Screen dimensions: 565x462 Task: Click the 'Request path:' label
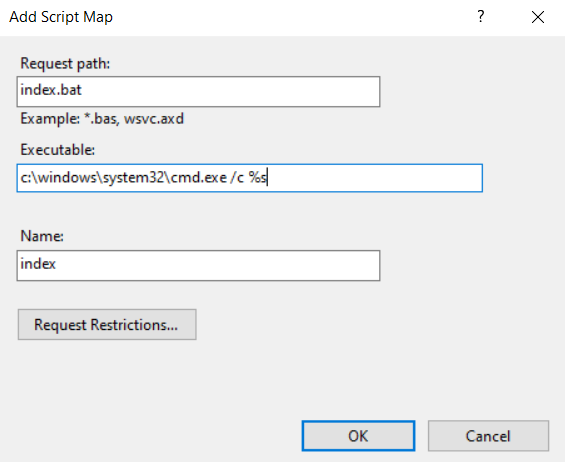click(65, 63)
